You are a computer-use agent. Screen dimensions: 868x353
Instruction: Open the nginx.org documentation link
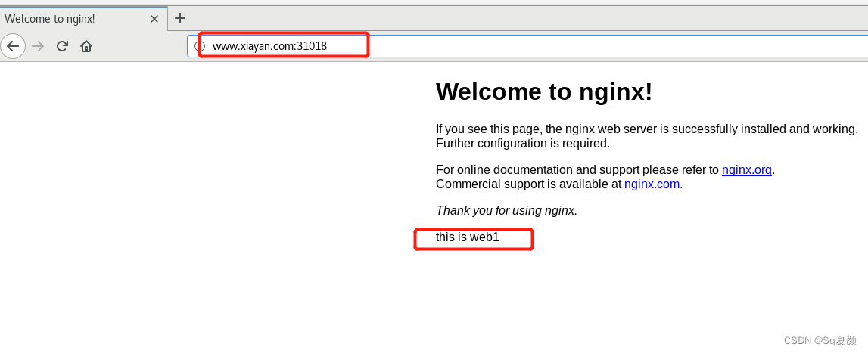point(746,170)
